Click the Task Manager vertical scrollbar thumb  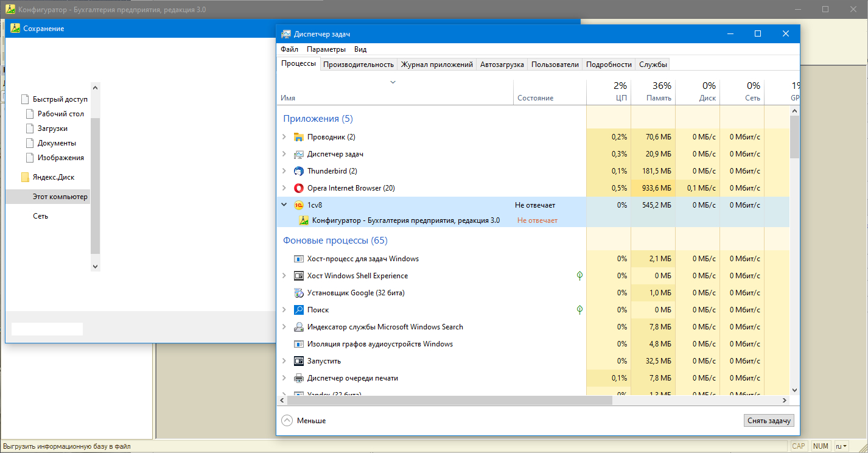tap(794, 137)
